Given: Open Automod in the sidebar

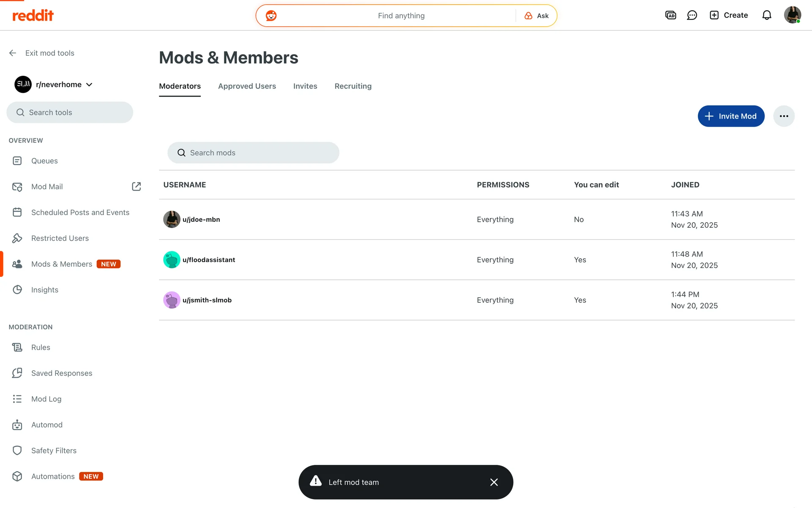Looking at the screenshot, I should pyautogui.click(x=47, y=425).
